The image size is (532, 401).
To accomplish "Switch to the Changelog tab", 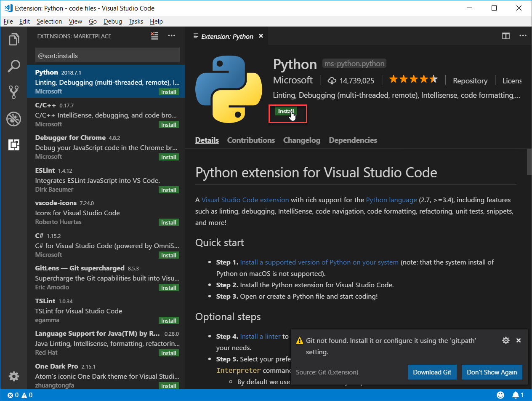I will 301,140.
